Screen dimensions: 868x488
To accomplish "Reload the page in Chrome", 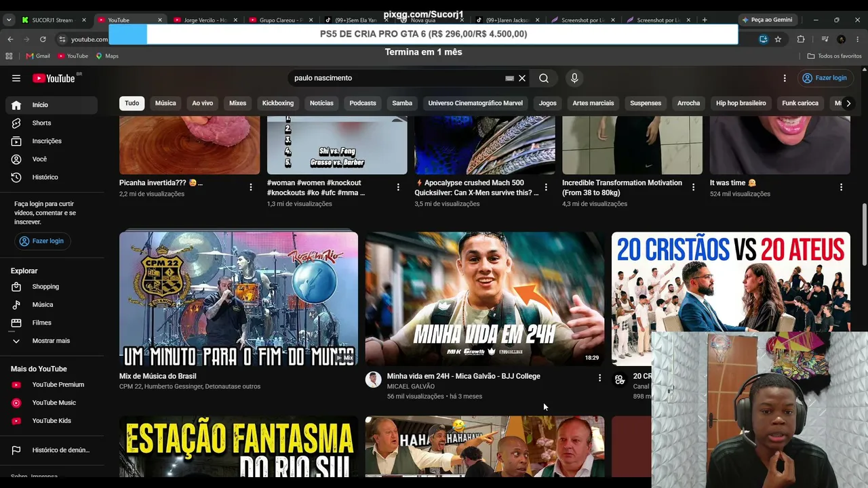I will (x=43, y=39).
